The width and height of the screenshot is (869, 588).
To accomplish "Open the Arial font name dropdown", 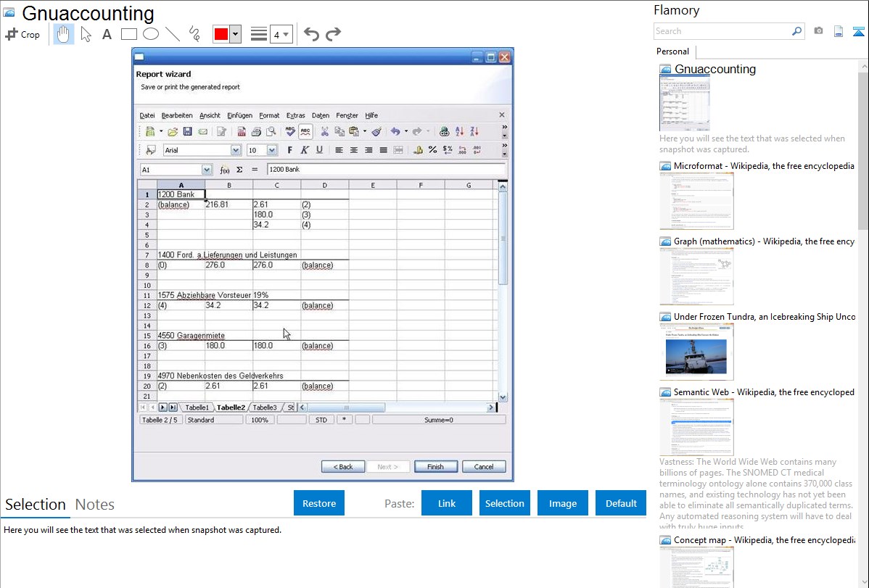I will [236, 150].
